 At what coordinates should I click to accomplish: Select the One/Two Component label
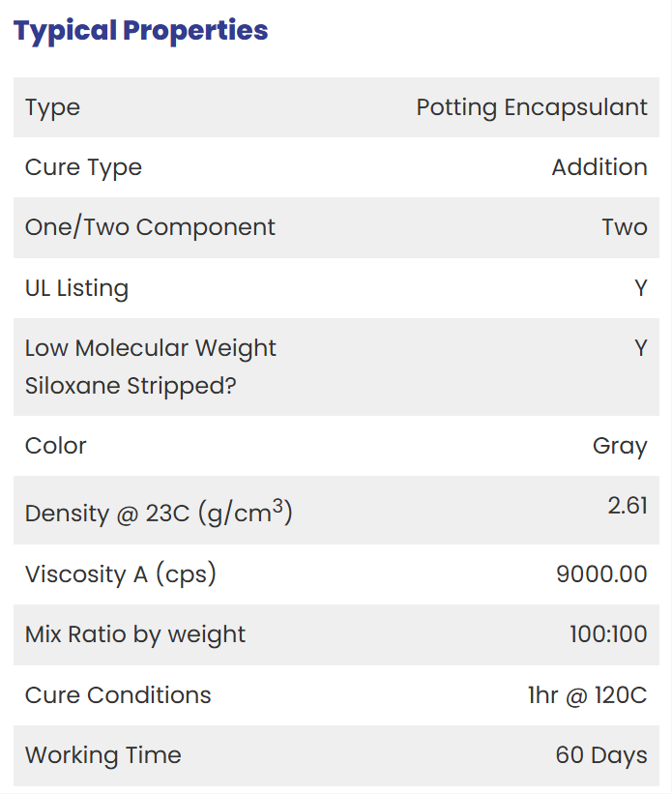tap(150, 227)
